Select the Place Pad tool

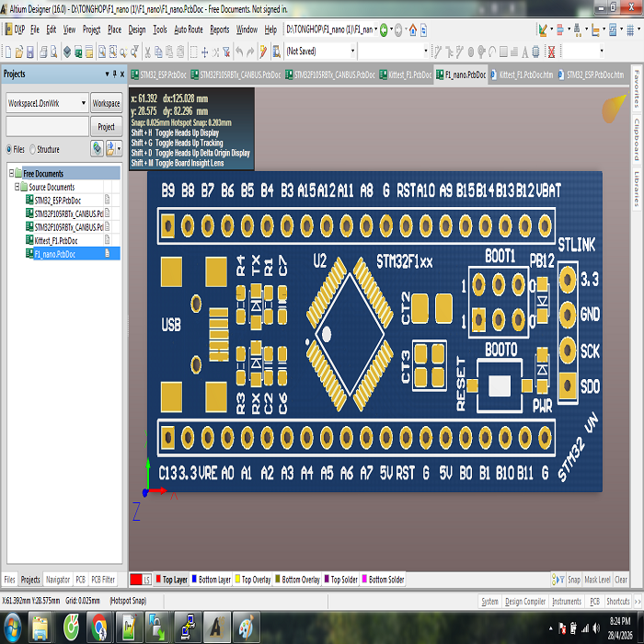point(471,52)
